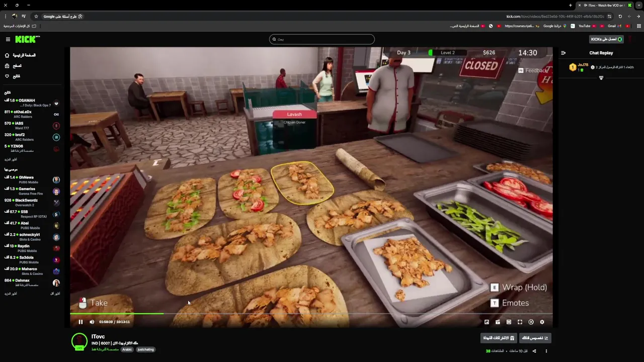Open video more options three-dot menu
This screenshot has height=362, width=644.
pos(546,351)
